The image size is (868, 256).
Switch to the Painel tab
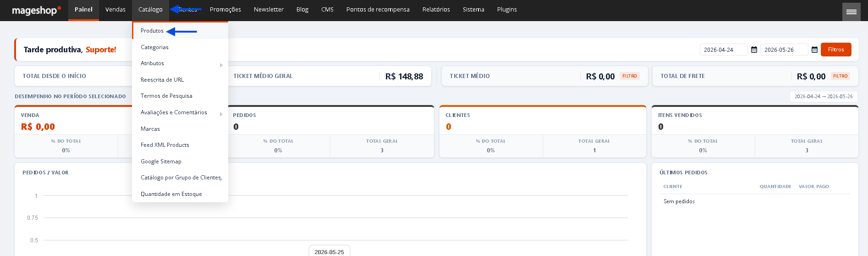[x=83, y=10]
